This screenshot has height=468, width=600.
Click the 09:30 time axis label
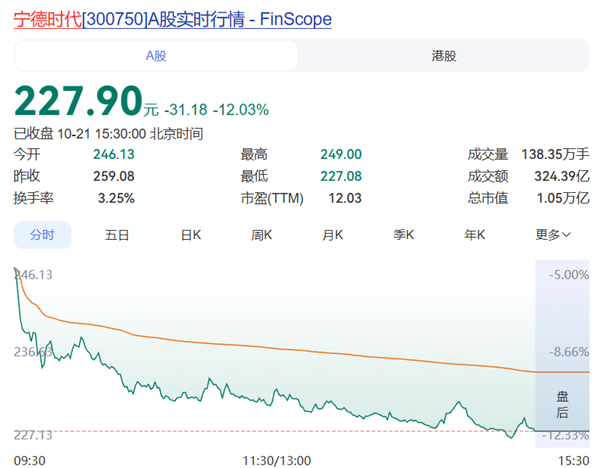pos(29,460)
